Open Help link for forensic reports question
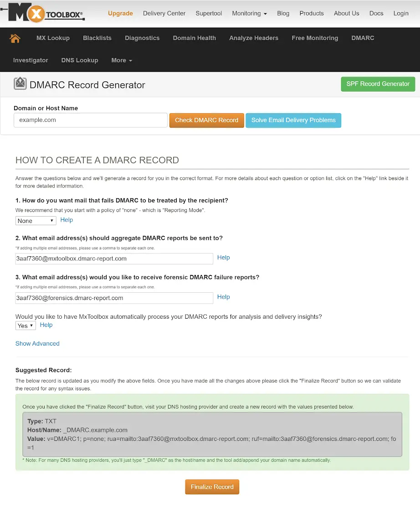This screenshot has width=420, height=507. point(223,297)
